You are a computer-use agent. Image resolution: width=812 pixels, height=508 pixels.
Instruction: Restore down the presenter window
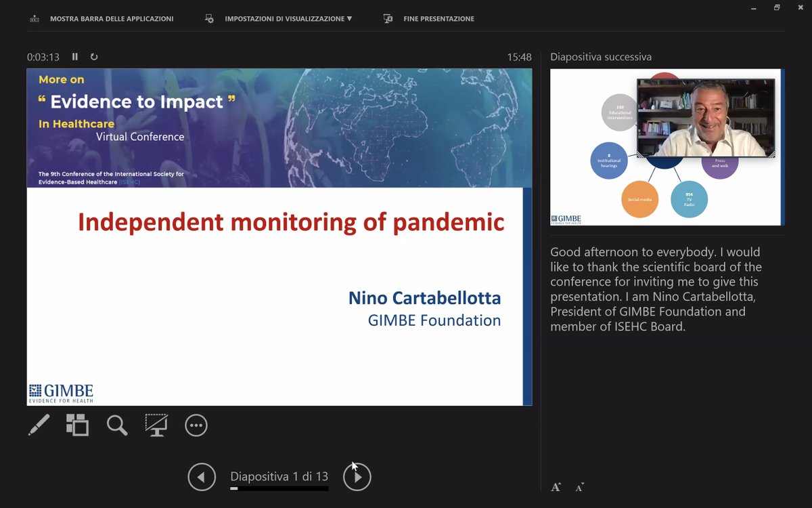coord(777,7)
